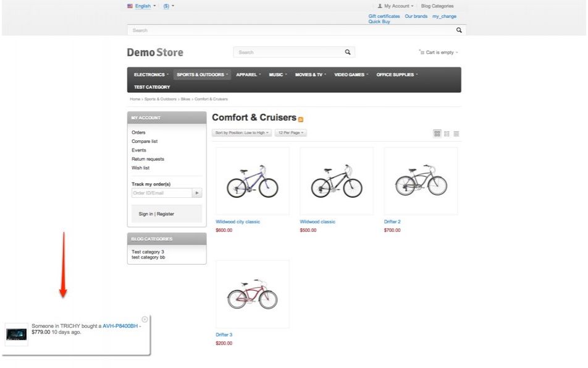Click the Demo Store logo
This screenshot has width=588, height=368.
(155, 52)
